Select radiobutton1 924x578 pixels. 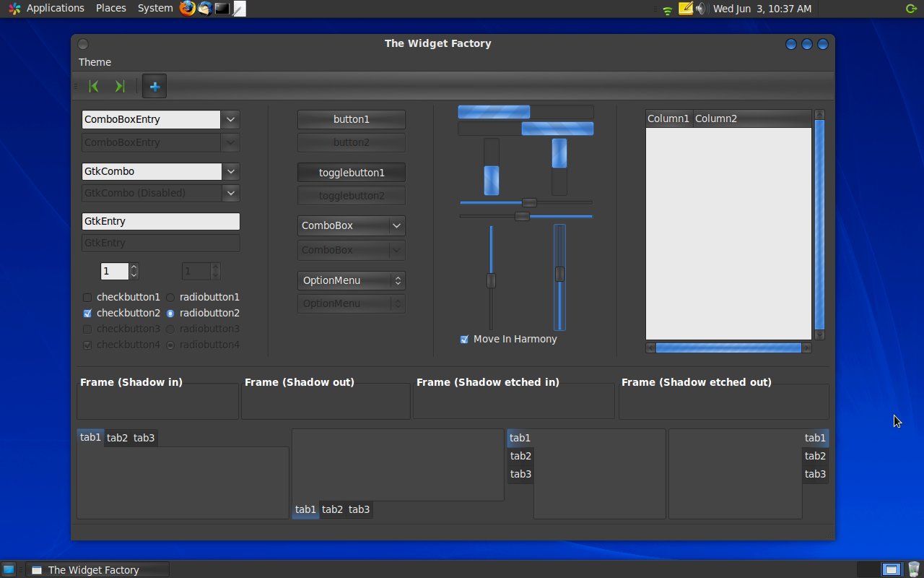(203, 297)
